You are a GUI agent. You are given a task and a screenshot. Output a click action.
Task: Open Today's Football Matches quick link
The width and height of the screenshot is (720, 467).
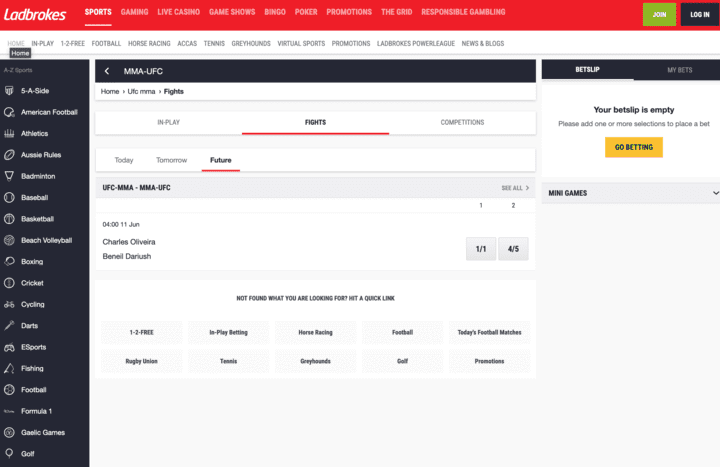(x=489, y=332)
